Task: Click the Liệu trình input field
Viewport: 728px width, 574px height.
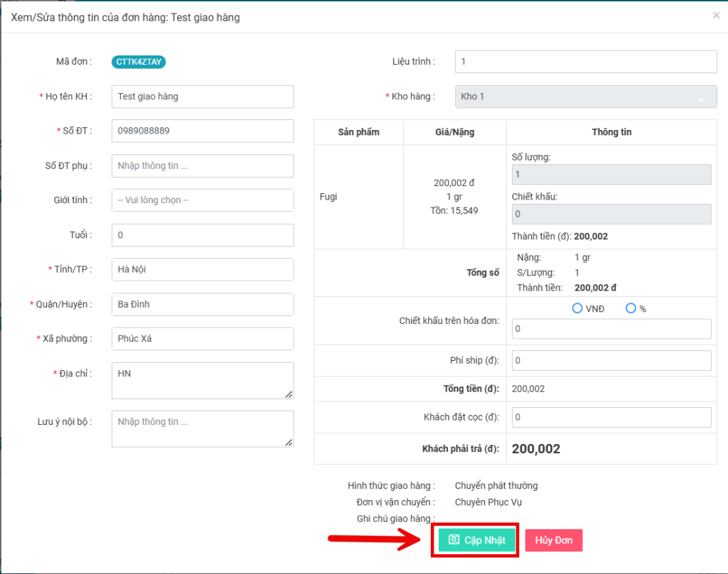Action: pyautogui.click(x=586, y=62)
